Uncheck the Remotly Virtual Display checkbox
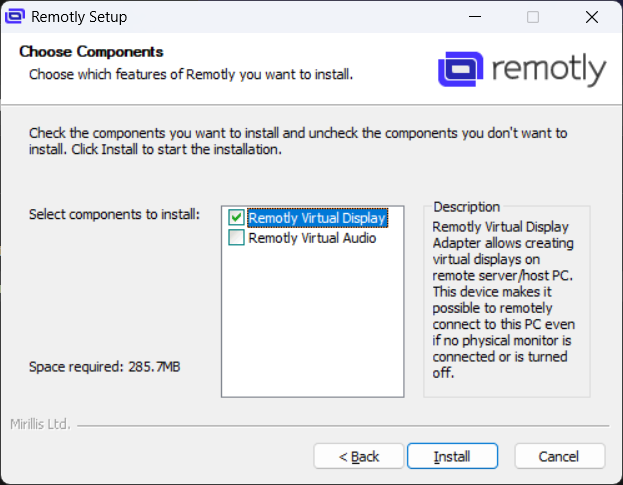Viewport: 623px width, 485px height. pos(236,218)
